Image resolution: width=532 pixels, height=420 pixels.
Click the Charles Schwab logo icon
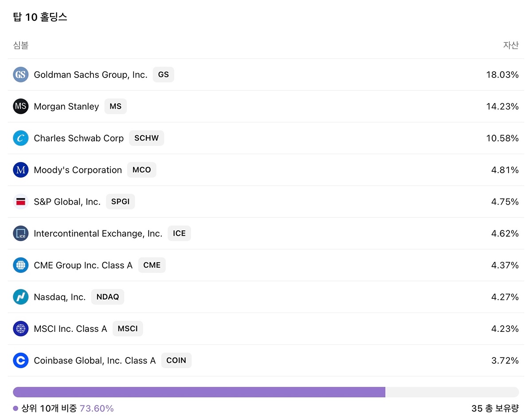tap(20, 138)
